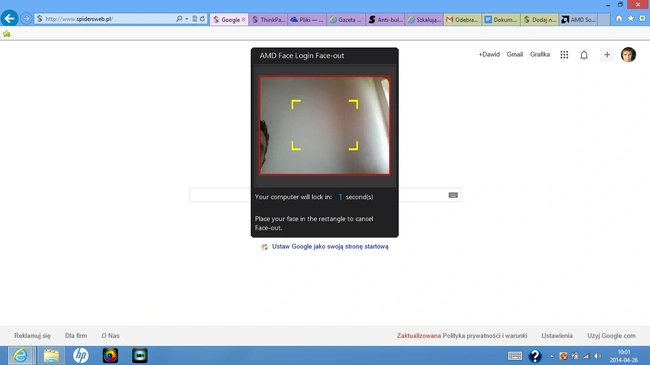Viewport: 650px width, 365px height.
Task: Switch to the Anti-bul... tab
Action: point(385,19)
